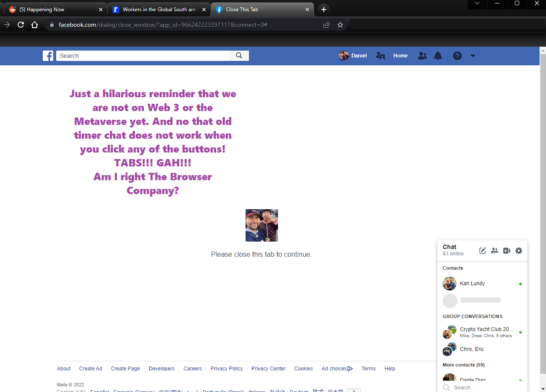Open the Create Page link
Screen dimensions: 546x392
point(125,369)
